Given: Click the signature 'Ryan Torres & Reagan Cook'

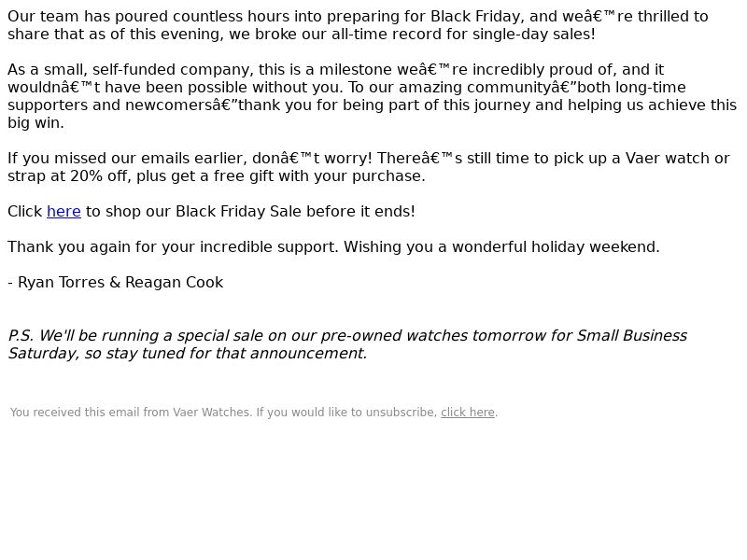Looking at the screenshot, I should pyautogui.click(x=120, y=283).
